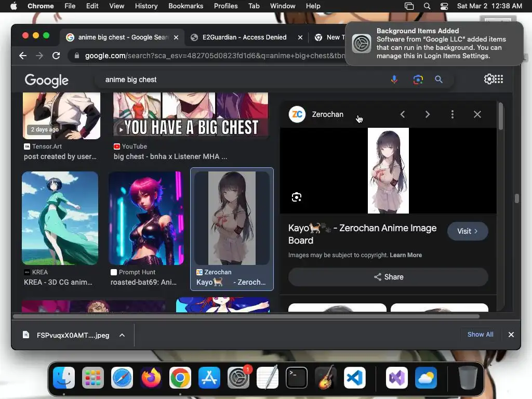Launch Visual Studio Code from the Dock
Screen dimensions: 532x399
(355, 378)
